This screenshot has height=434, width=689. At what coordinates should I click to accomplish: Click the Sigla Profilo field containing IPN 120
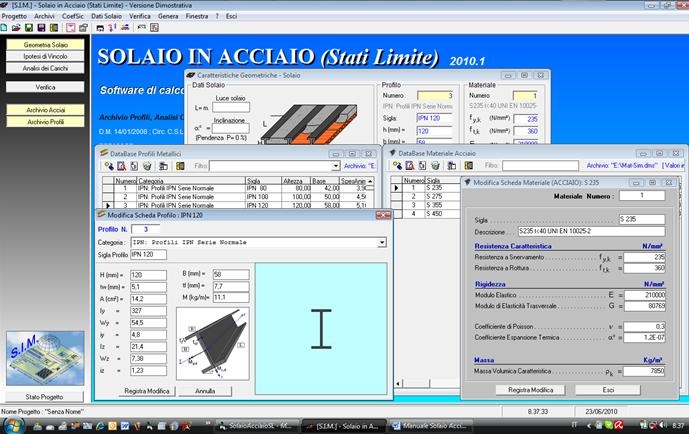click(149, 255)
